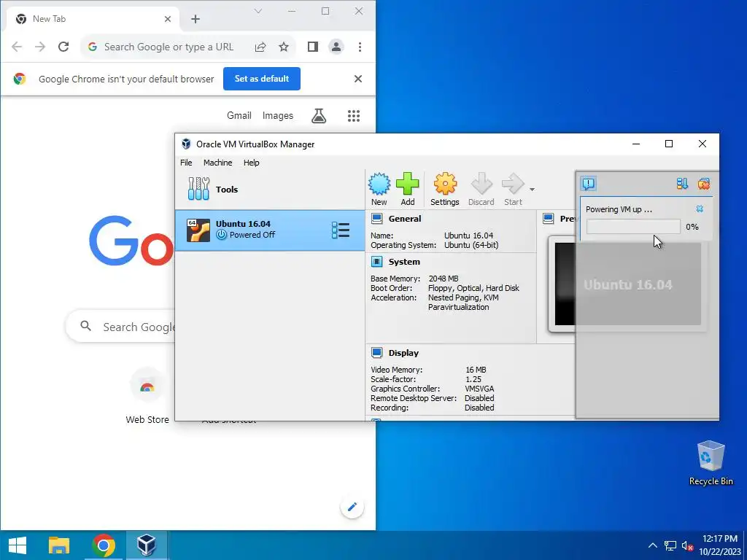The width and height of the screenshot is (747, 560).
Task: Click the sort notifications icon
Action: (682, 184)
